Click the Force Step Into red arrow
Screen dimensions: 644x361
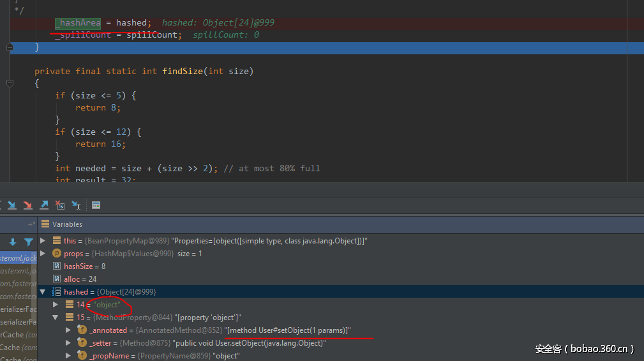[27, 205]
